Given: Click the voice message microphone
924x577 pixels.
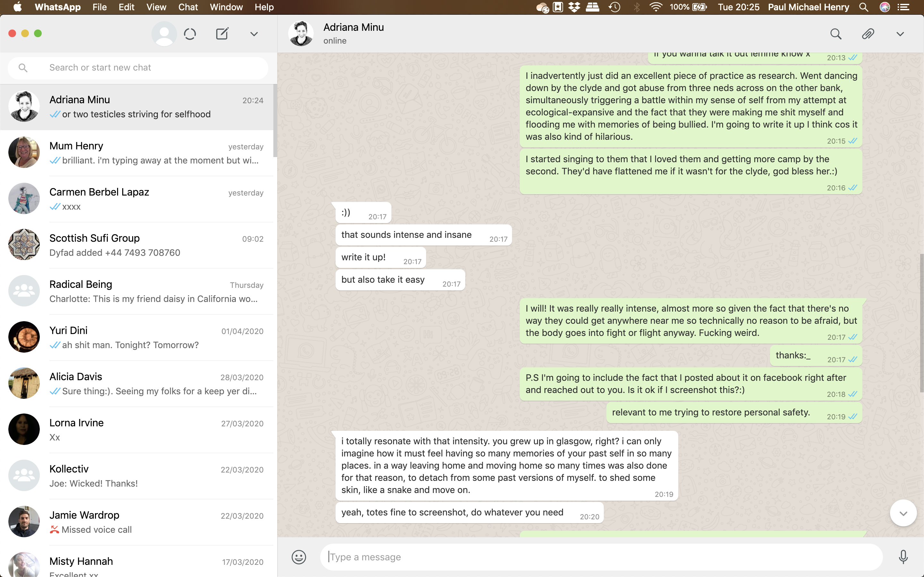Looking at the screenshot, I should pyautogui.click(x=903, y=557).
